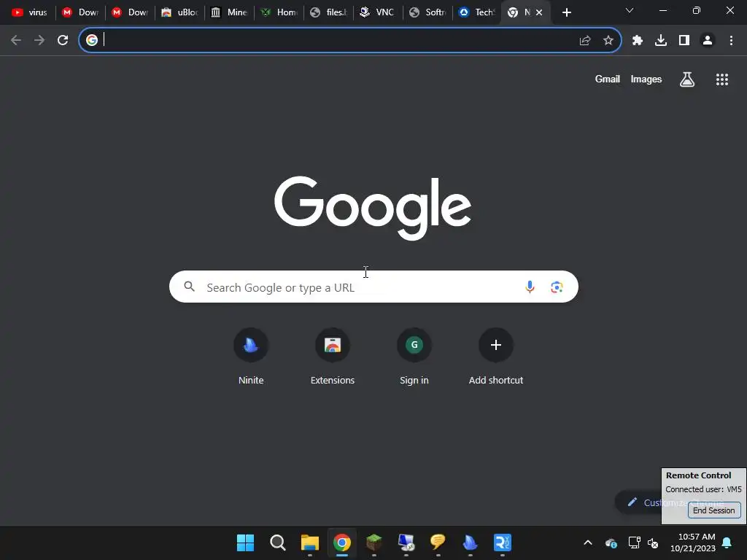Screen dimensions: 747x560
Task: Go back using the browser back arrow
Action: tap(16, 41)
